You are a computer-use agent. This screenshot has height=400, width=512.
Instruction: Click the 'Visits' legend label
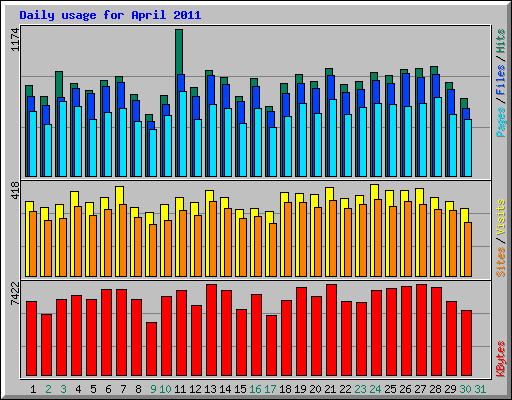[x=501, y=218]
